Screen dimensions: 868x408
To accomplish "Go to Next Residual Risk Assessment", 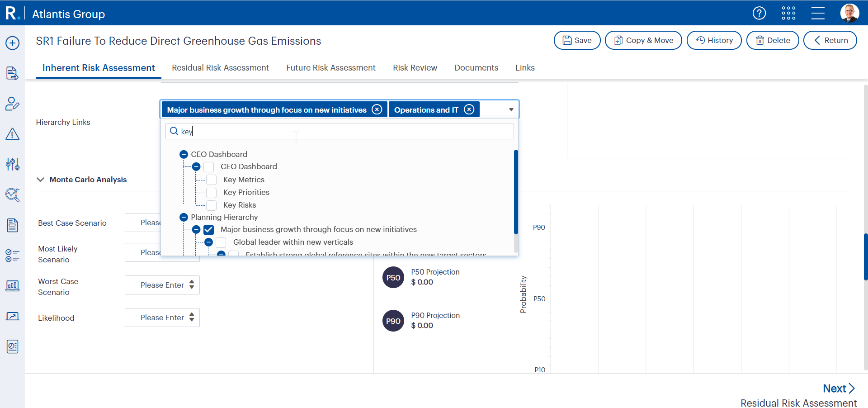I will (x=839, y=389).
